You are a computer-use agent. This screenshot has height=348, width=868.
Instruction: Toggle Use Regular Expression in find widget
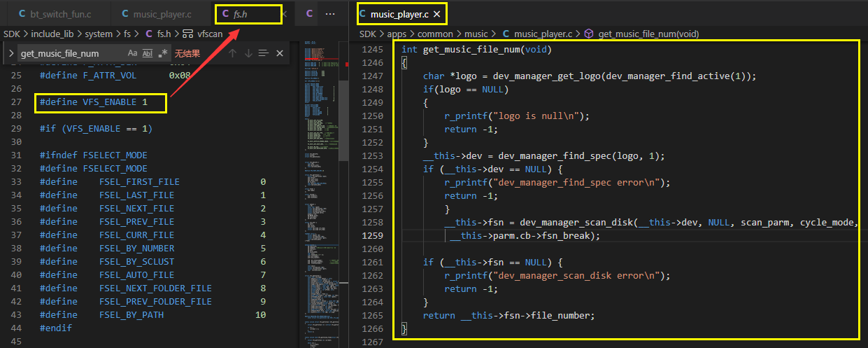163,53
